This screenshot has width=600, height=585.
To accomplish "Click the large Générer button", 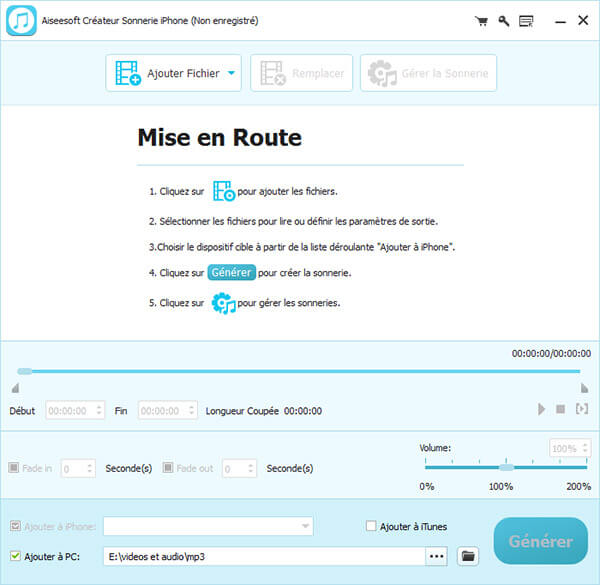I will point(541,541).
